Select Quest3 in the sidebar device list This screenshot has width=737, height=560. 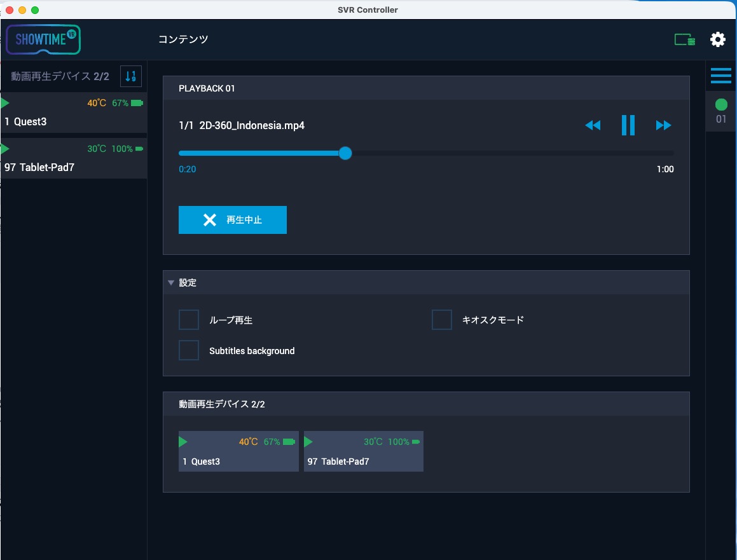[74, 113]
